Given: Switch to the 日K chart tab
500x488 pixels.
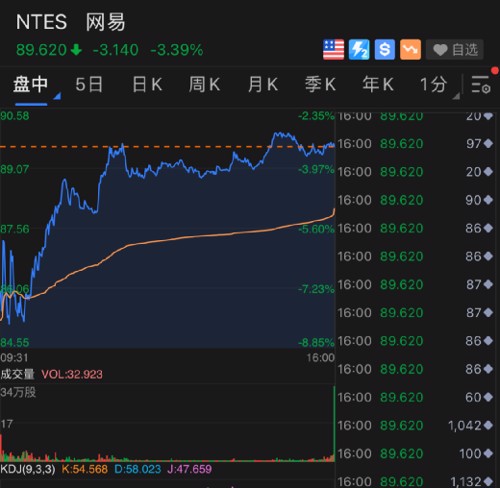Looking at the screenshot, I should tap(147, 84).
